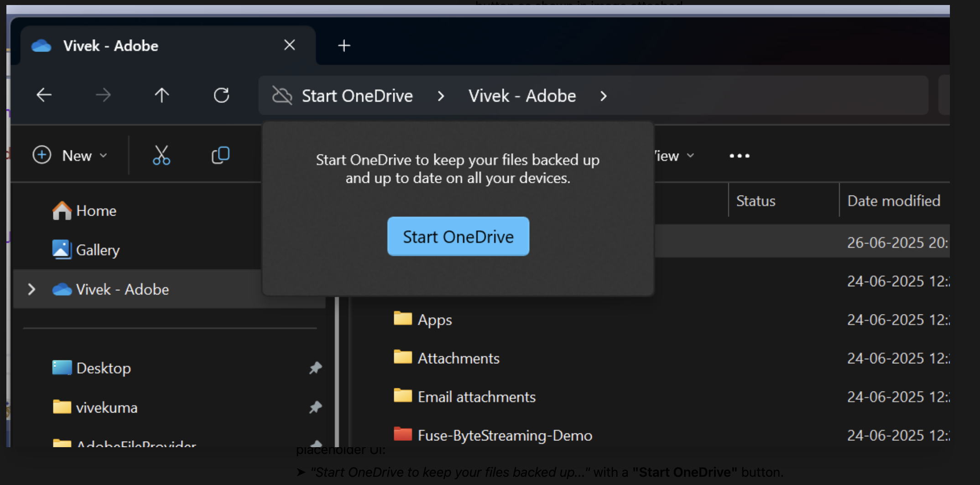Click the red Fuse-ByteStreaming-Demo folder icon

[403, 433]
